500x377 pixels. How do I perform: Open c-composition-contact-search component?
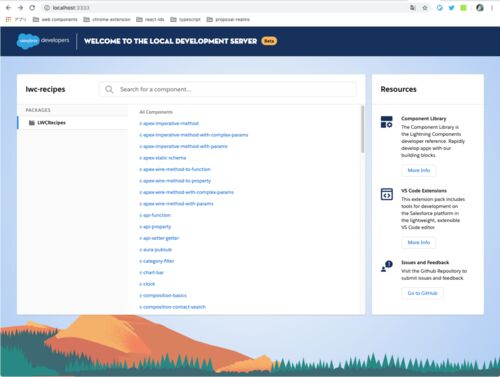(x=172, y=307)
